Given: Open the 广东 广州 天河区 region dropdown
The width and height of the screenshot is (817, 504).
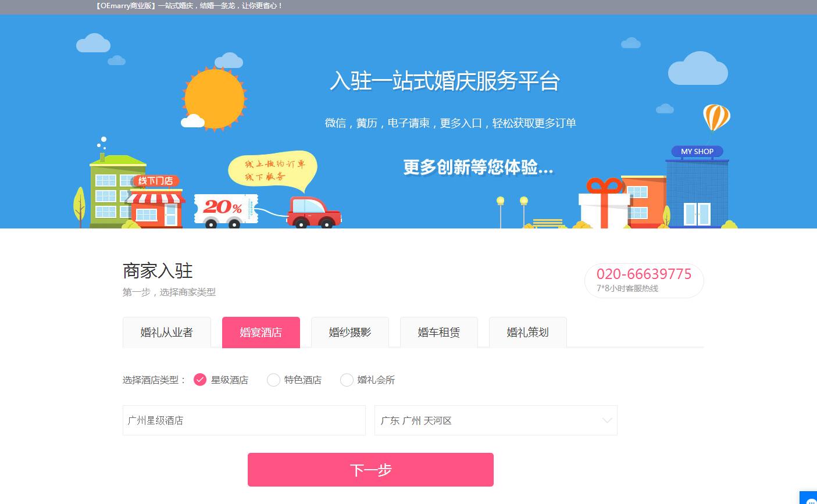Looking at the screenshot, I should 496,420.
